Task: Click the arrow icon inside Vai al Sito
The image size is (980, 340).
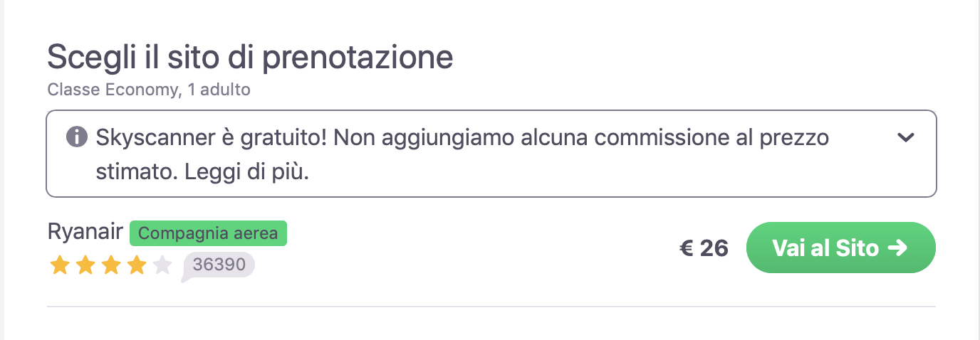Action: coord(898,248)
